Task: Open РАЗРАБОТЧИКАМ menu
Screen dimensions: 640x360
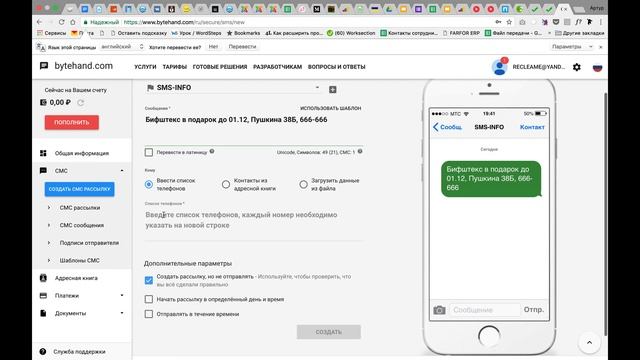Action: [x=278, y=67]
